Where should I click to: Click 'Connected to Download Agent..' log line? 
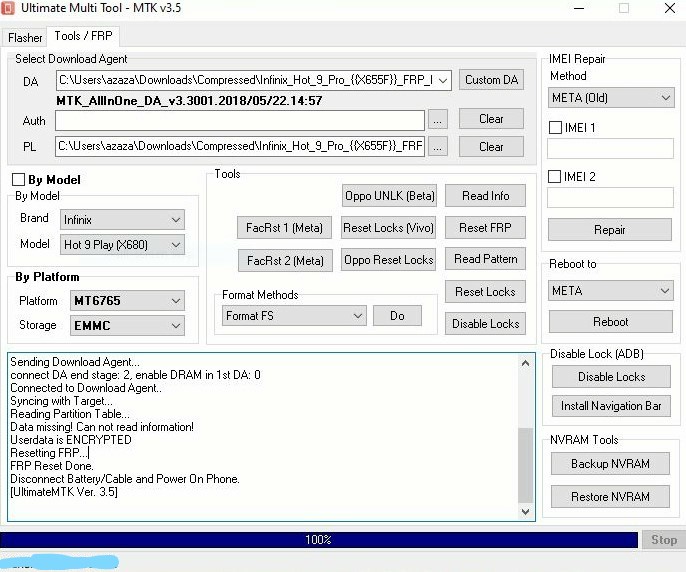click(x=86, y=388)
